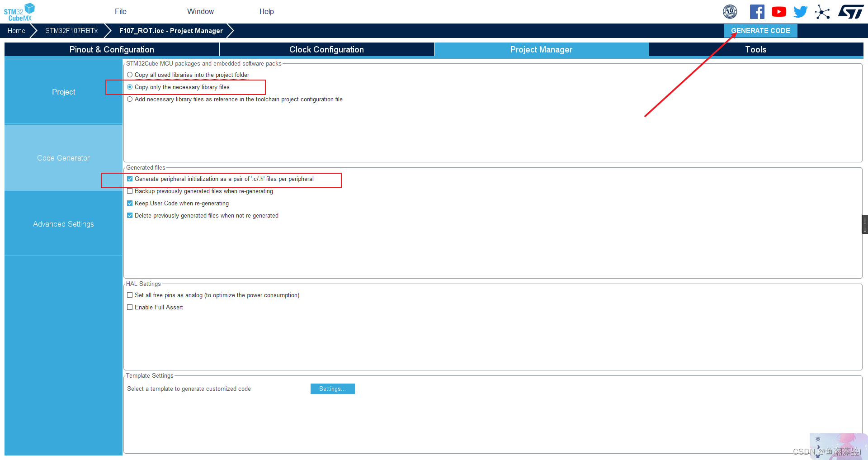Select Copy all used libraries radio option
Viewport: 868px width, 460px height.
pos(130,75)
